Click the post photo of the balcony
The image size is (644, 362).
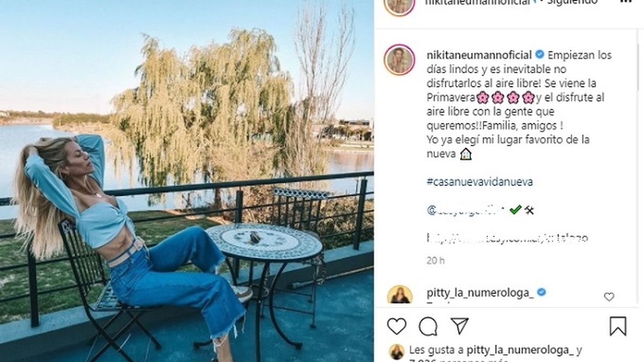tap(187, 181)
